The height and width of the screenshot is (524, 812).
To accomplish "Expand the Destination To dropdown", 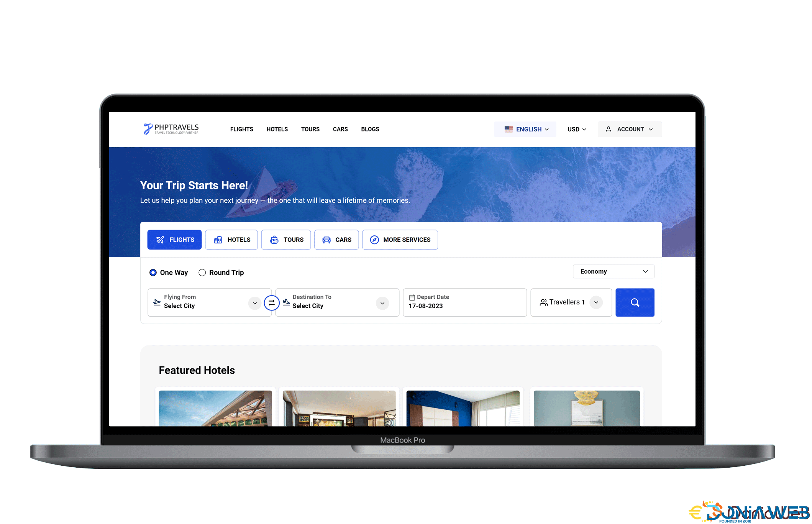I will pyautogui.click(x=383, y=302).
